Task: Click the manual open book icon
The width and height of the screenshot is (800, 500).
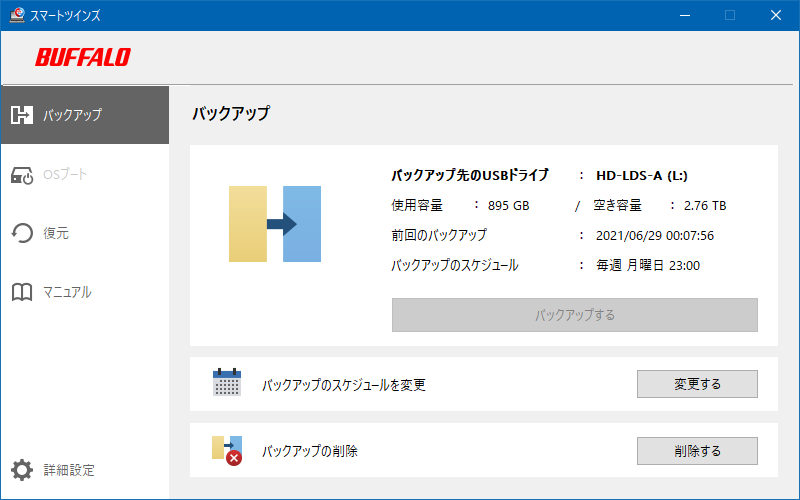Action: click(22, 292)
